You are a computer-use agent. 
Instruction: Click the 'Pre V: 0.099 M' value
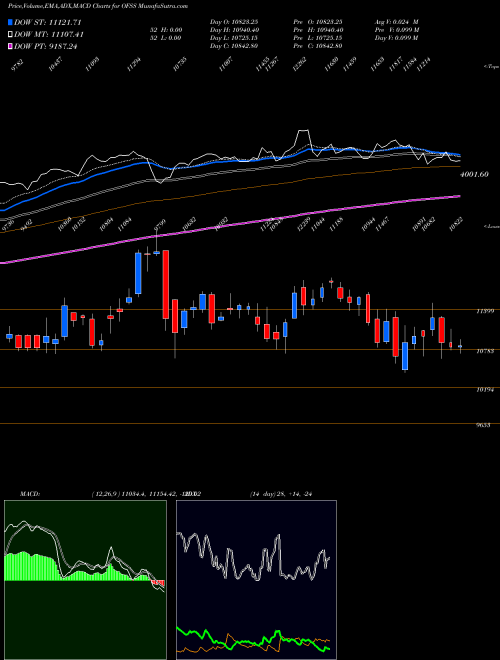(397, 30)
